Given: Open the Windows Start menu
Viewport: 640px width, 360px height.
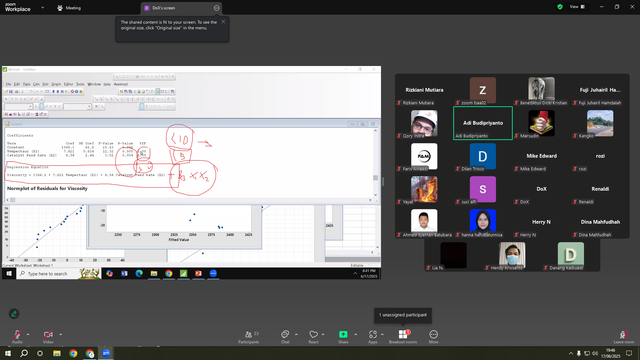Looking at the screenshot, I should (8, 353).
